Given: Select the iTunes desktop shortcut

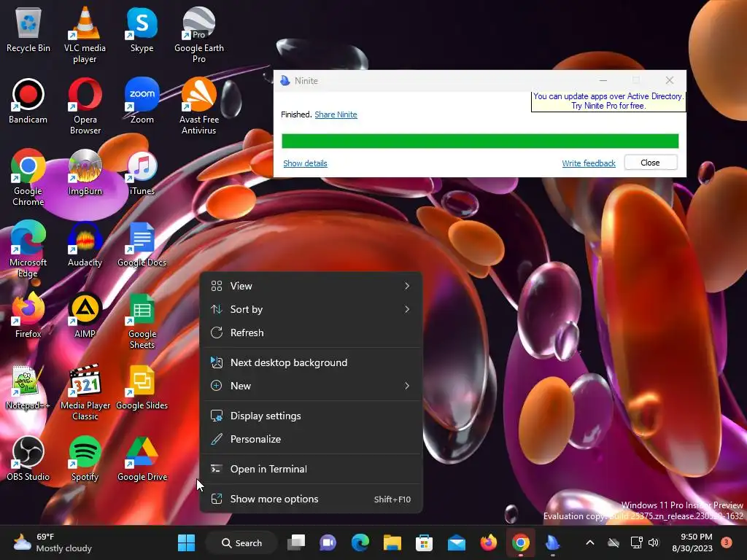Looking at the screenshot, I should click(x=142, y=172).
